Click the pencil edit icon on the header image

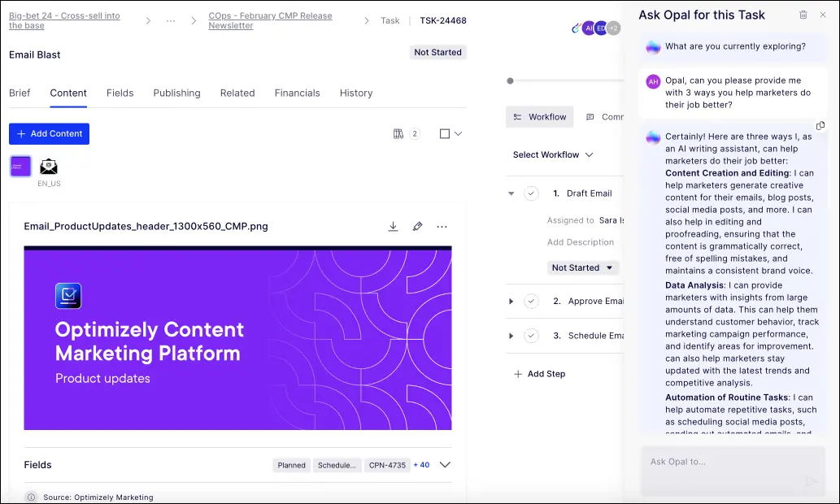[x=417, y=226]
